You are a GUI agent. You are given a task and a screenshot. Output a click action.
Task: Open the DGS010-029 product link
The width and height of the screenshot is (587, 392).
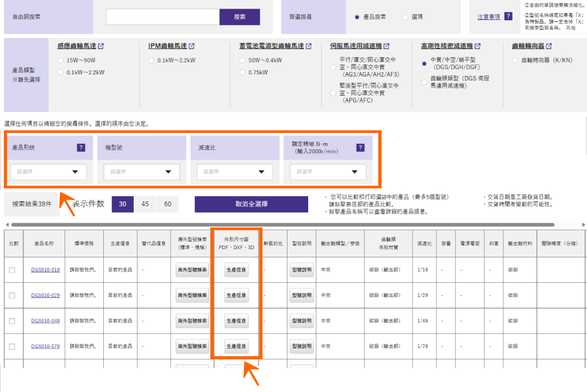coord(45,295)
